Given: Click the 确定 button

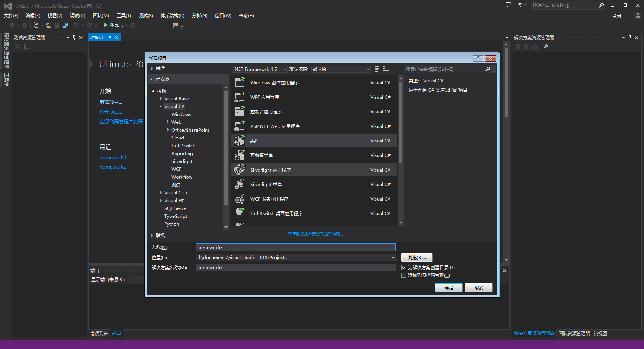Looking at the screenshot, I should 448,288.
